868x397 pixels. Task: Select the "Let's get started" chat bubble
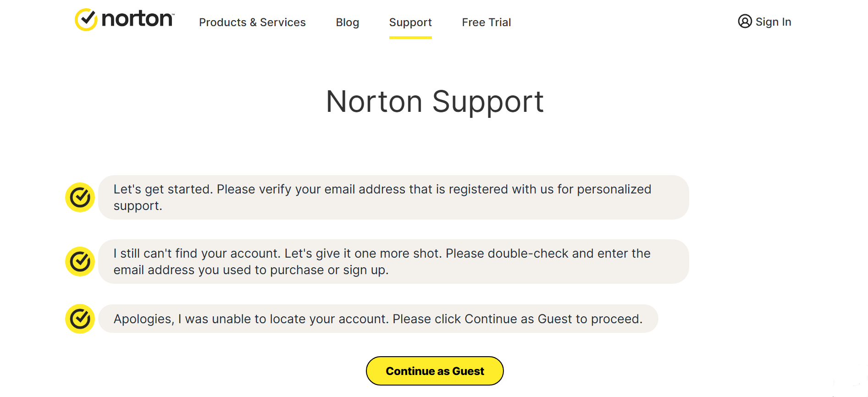point(393,198)
